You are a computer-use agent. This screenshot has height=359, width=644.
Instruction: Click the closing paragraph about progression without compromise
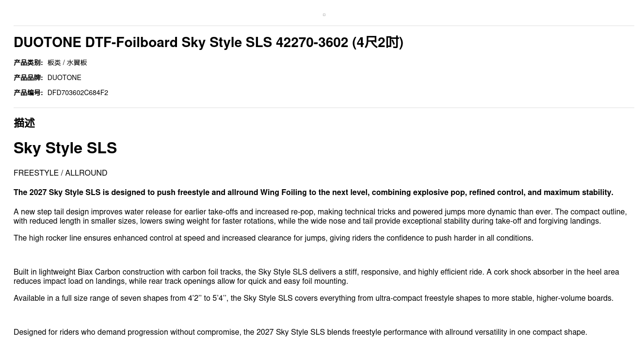click(300, 332)
